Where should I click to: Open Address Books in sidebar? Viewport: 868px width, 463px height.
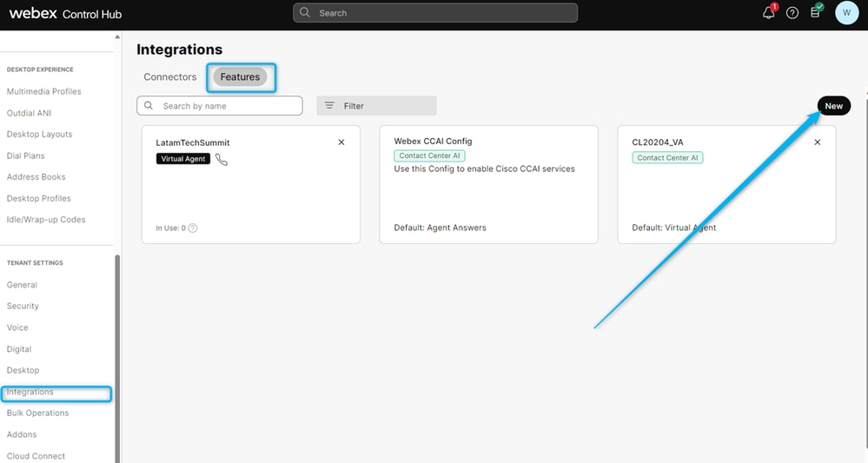click(36, 176)
